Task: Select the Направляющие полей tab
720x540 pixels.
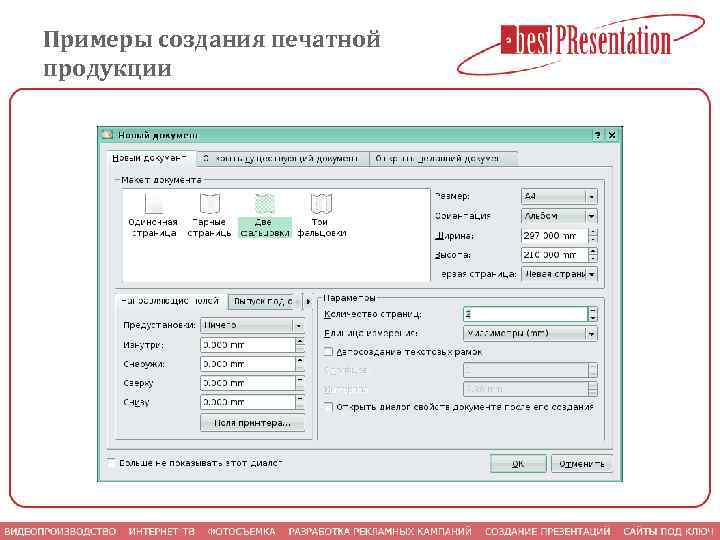Action: pyautogui.click(x=171, y=301)
